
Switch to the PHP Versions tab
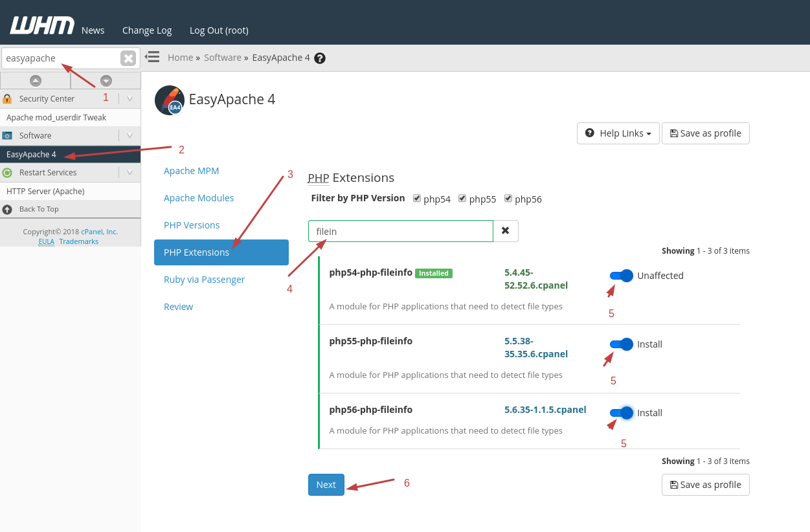pos(192,225)
